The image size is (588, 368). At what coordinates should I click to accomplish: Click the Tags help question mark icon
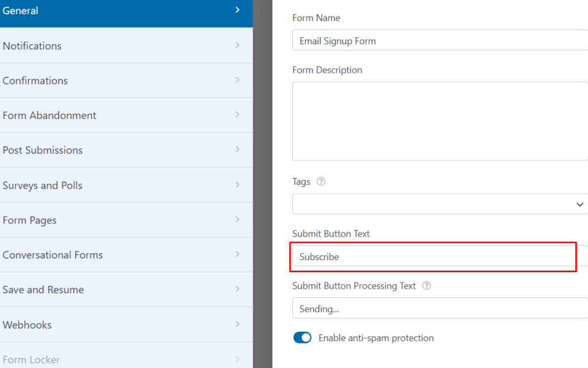(x=321, y=181)
